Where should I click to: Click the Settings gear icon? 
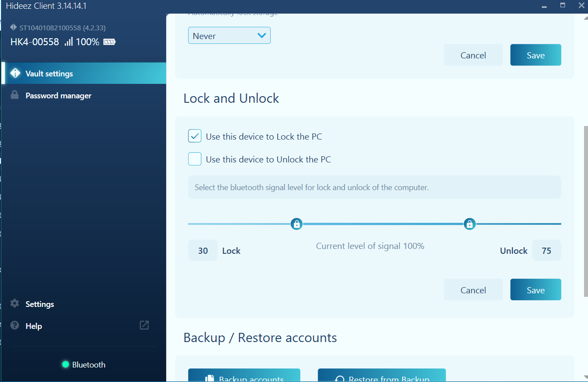15,304
